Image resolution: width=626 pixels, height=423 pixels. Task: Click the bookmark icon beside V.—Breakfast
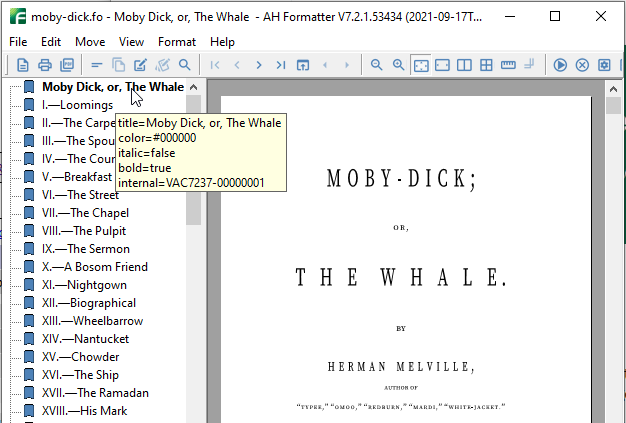pyautogui.click(x=29, y=177)
